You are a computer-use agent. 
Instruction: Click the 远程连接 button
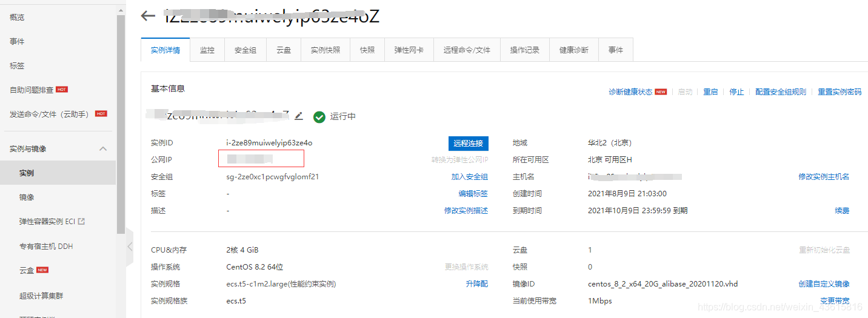point(469,143)
